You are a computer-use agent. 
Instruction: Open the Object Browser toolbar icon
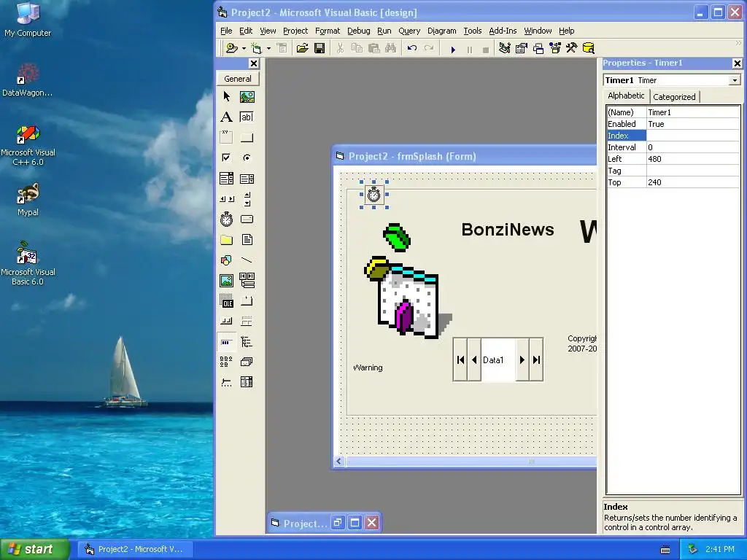(x=555, y=48)
